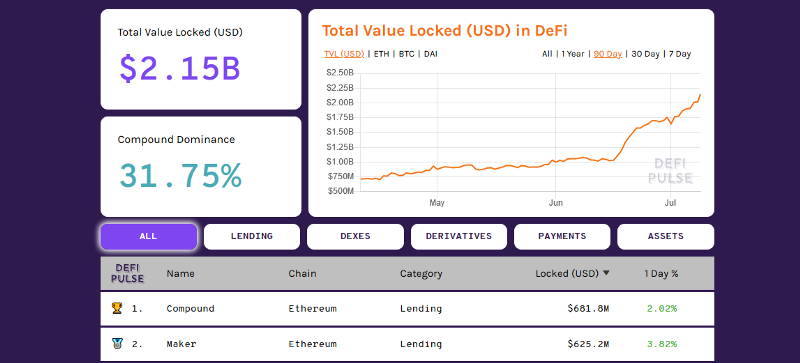Click the DEFI PULSE watermark on chart
This screenshot has height=363, width=800.
point(670,171)
